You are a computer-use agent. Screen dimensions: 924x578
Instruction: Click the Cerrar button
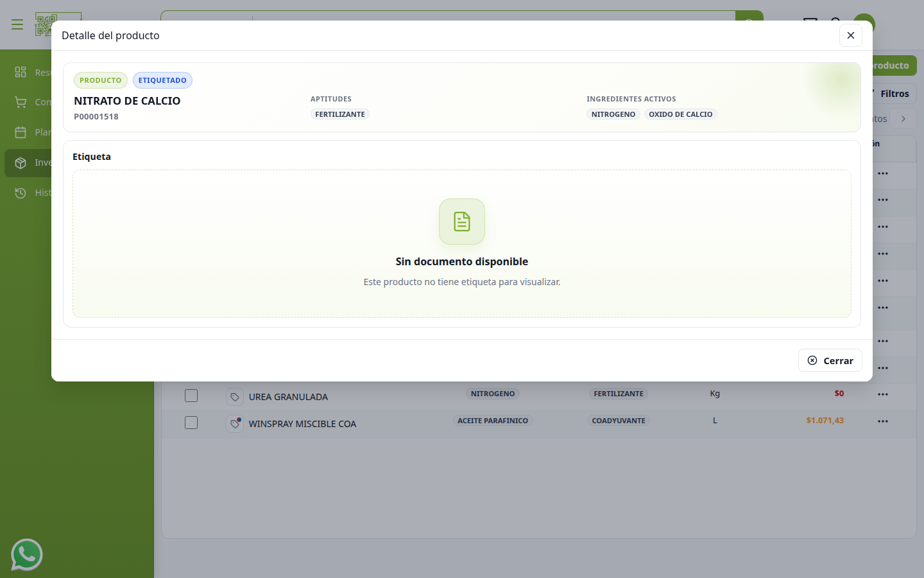pyautogui.click(x=830, y=360)
